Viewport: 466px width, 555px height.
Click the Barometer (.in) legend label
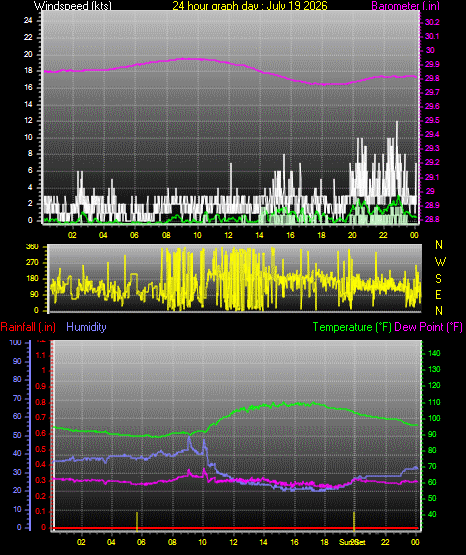point(405,6)
